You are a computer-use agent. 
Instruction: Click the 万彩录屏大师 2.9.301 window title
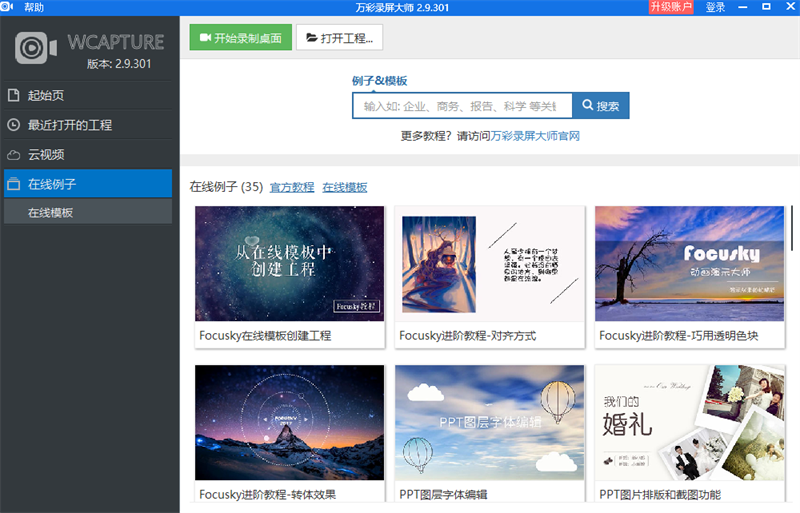(402, 7)
